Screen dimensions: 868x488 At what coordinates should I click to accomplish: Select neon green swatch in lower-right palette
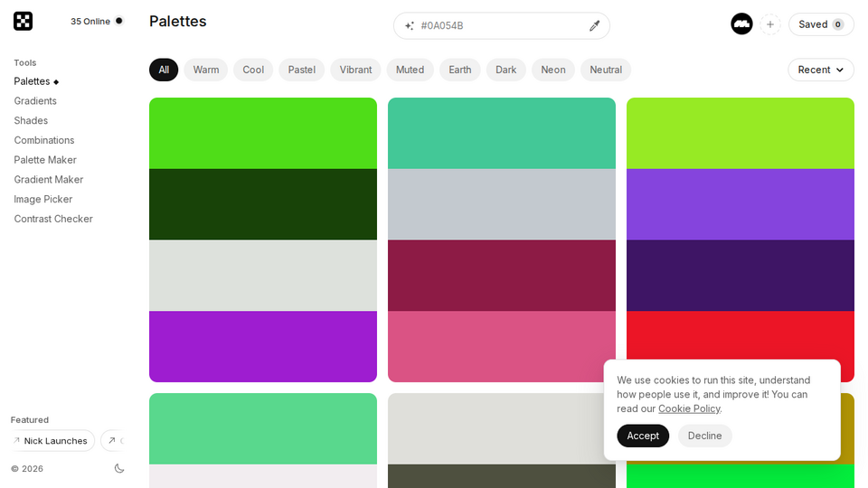(x=741, y=476)
